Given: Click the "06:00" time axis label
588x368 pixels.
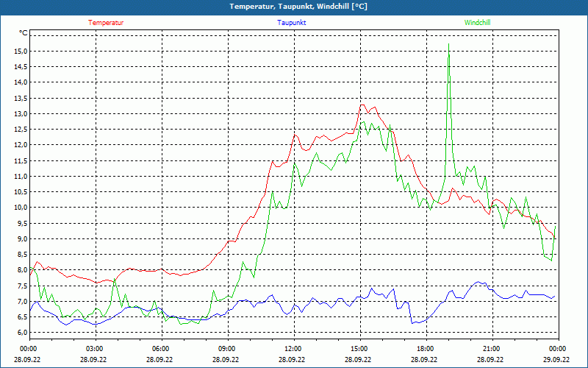Looking at the screenshot, I should pos(161,349).
